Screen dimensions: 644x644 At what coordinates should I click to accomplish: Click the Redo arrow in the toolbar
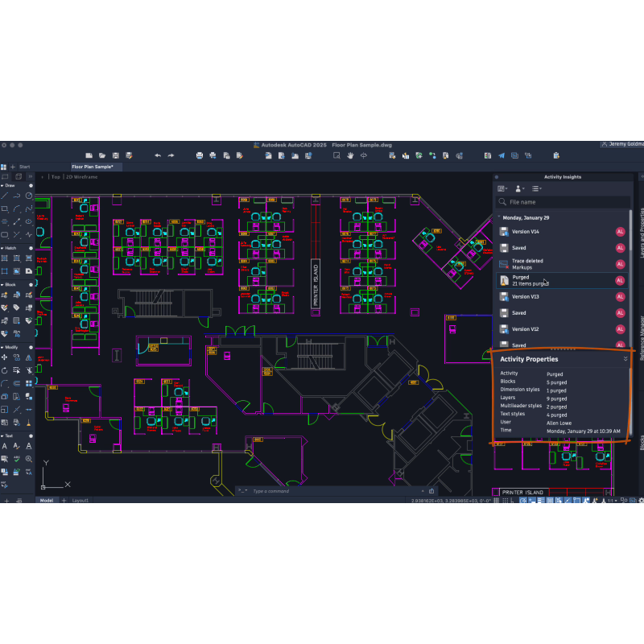point(171,155)
